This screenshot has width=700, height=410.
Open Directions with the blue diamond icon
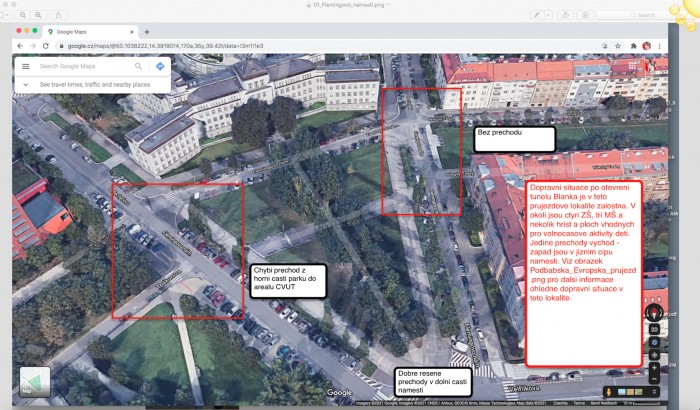[160, 66]
